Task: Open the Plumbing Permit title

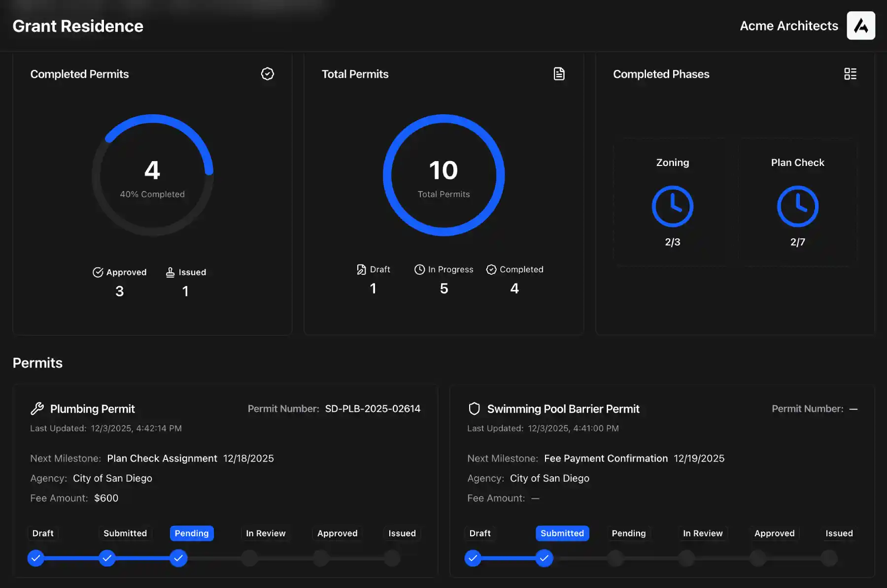Action: pos(92,409)
